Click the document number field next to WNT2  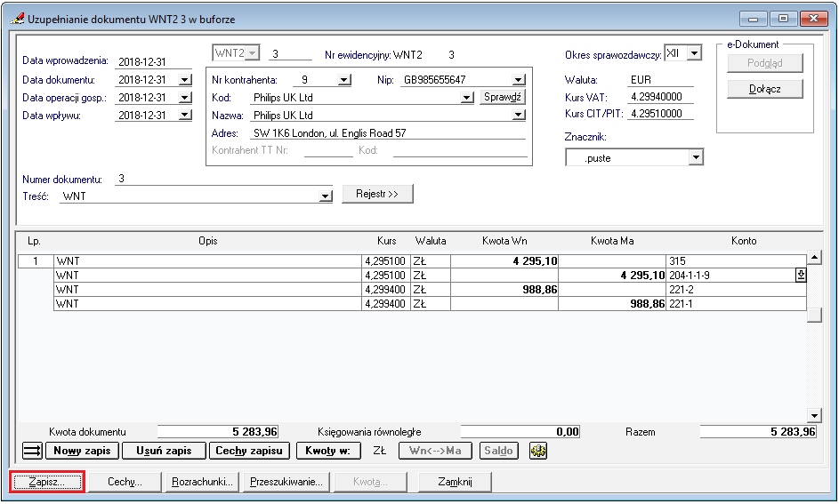coord(290,53)
